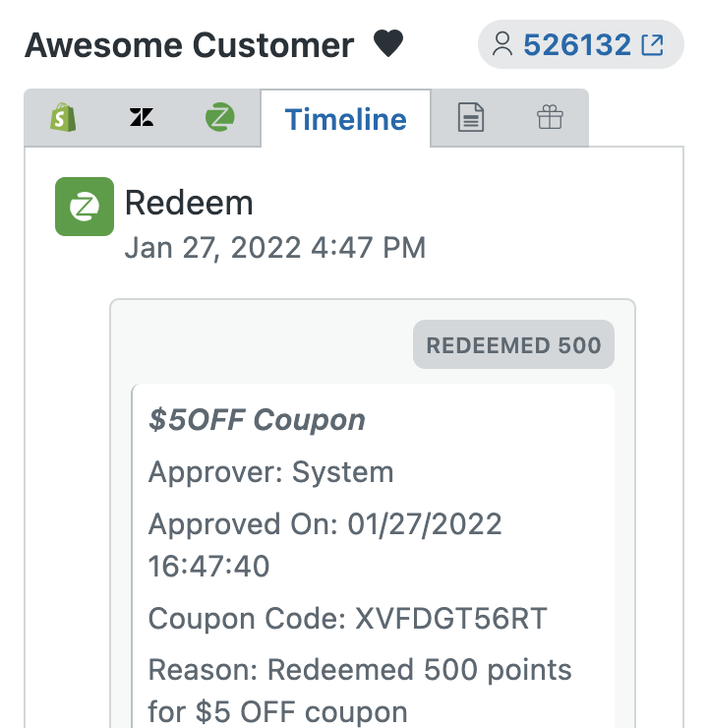708x728 pixels.
Task: Click the Zinrelo icon beside Redeem entry
Action: [85, 207]
